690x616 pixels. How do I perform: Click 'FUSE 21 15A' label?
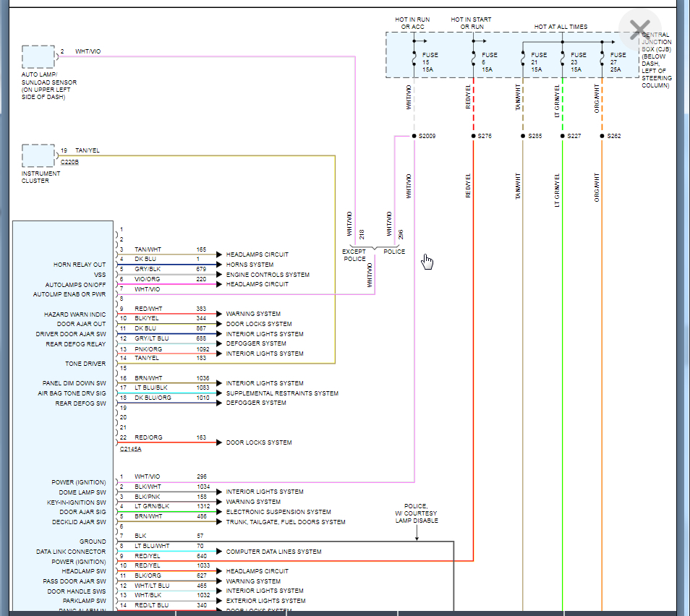[x=539, y=62]
